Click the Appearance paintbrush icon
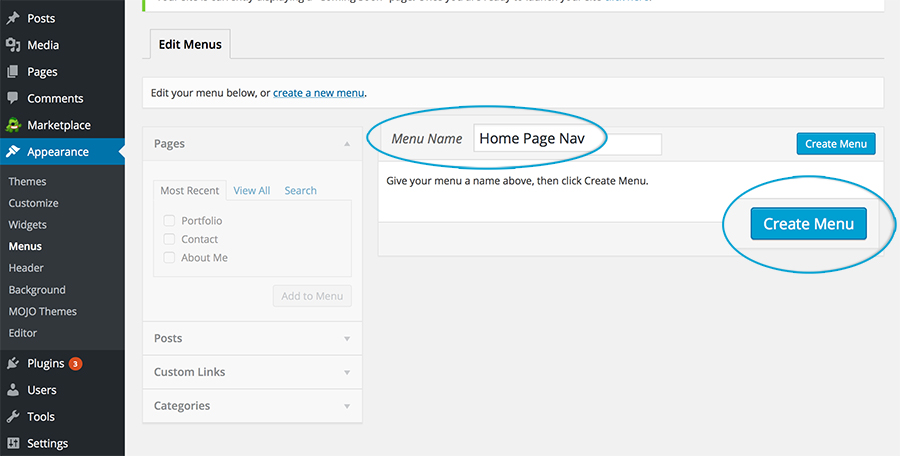The width and height of the screenshot is (900, 456). pyautogui.click(x=13, y=152)
